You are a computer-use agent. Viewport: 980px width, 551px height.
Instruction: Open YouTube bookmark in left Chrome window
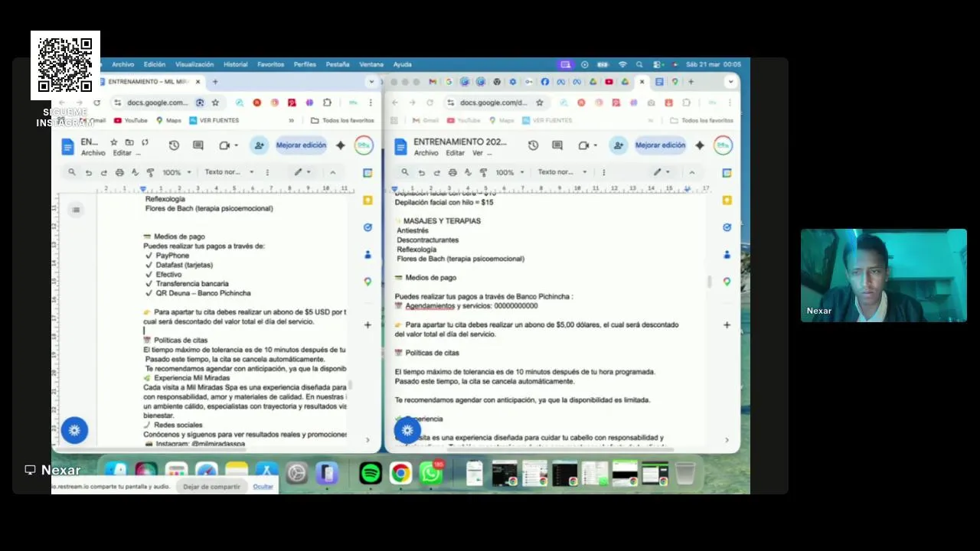point(130,120)
